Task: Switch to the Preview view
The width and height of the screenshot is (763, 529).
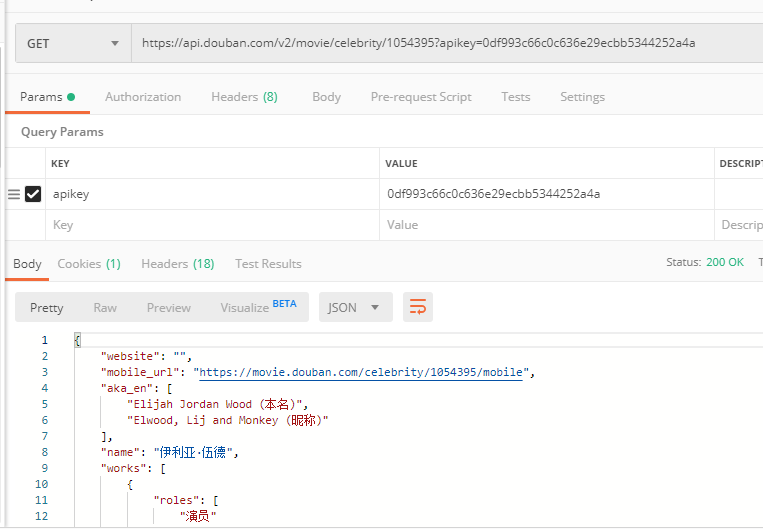Action: point(169,308)
